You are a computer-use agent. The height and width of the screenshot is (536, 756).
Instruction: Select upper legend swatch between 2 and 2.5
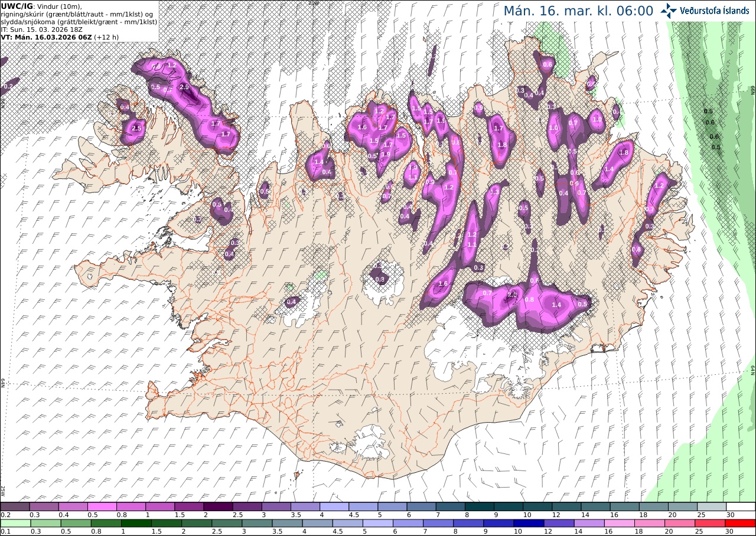click(218, 506)
